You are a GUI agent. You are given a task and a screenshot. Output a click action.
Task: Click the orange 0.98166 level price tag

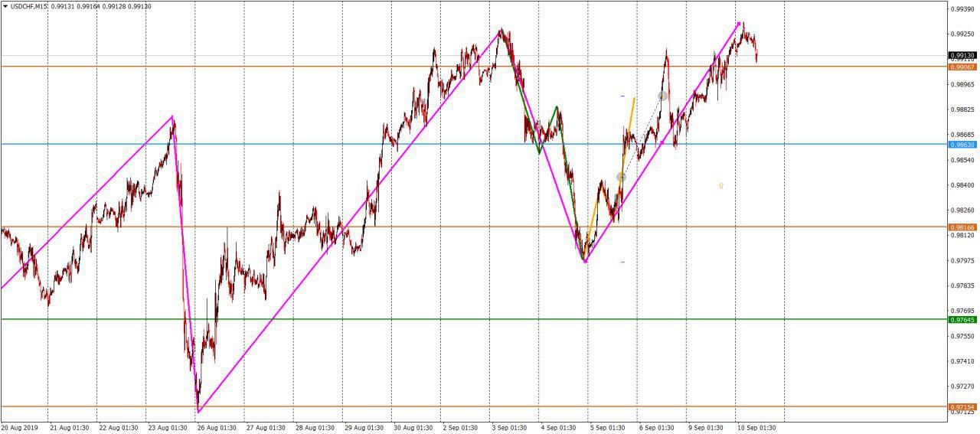point(962,227)
